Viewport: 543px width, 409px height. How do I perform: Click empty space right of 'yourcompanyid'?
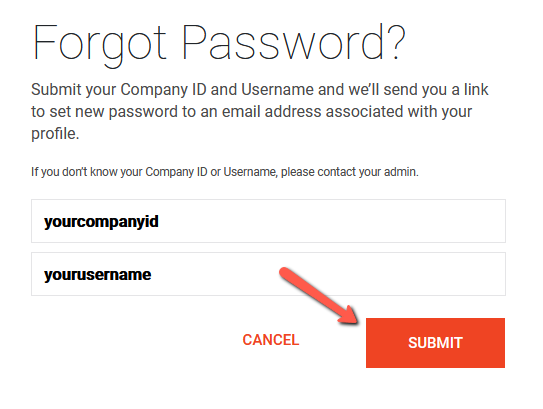coord(329,221)
